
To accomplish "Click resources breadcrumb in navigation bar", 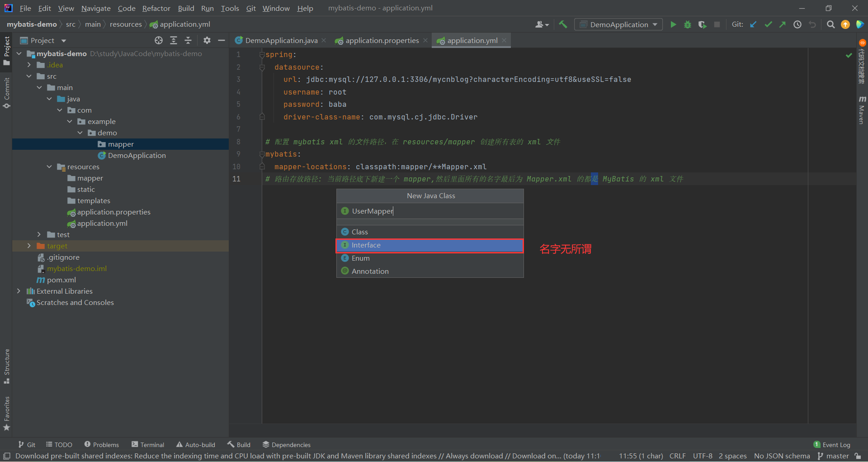I will (x=126, y=24).
